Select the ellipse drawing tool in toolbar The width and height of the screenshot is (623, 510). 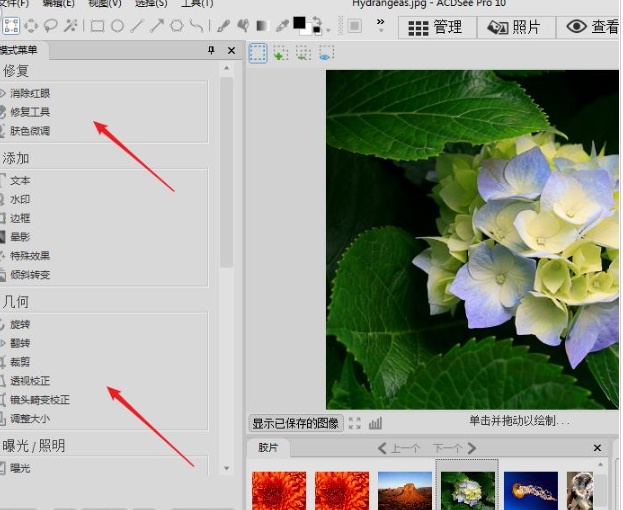pyautogui.click(x=117, y=26)
